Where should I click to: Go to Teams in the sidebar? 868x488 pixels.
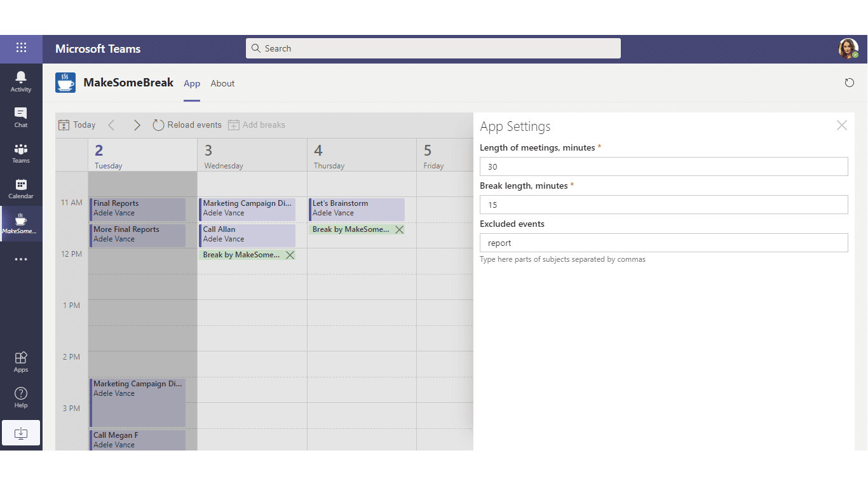click(x=21, y=152)
